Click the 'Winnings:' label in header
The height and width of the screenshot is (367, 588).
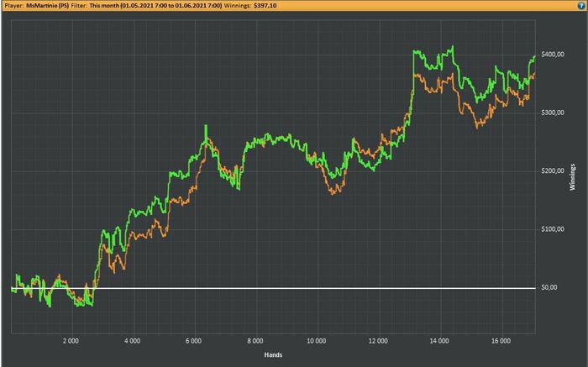point(238,6)
